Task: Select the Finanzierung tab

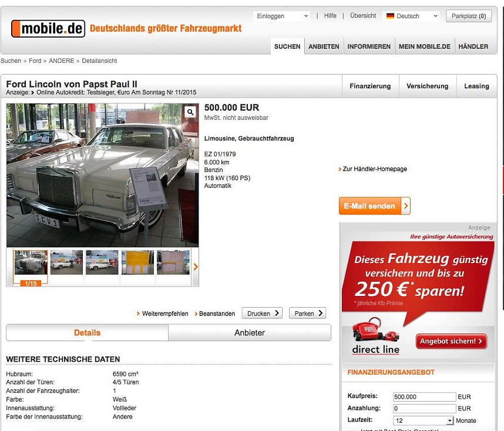Action: coord(370,86)
